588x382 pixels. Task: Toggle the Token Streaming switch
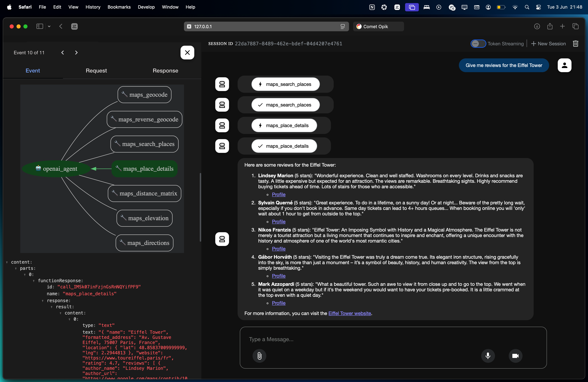(478, 44)
